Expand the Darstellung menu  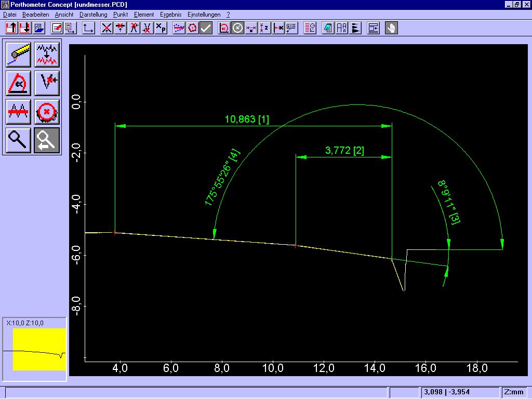pos(94,15)
